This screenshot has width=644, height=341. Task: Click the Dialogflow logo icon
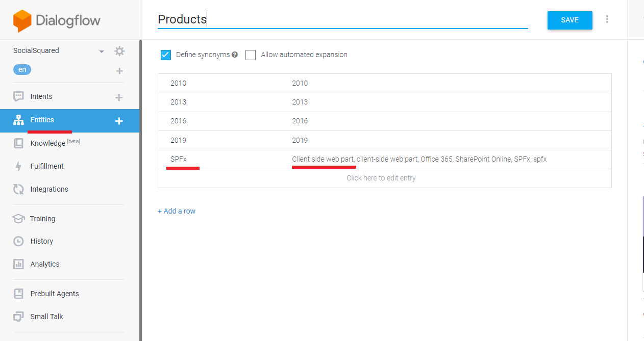22,20
